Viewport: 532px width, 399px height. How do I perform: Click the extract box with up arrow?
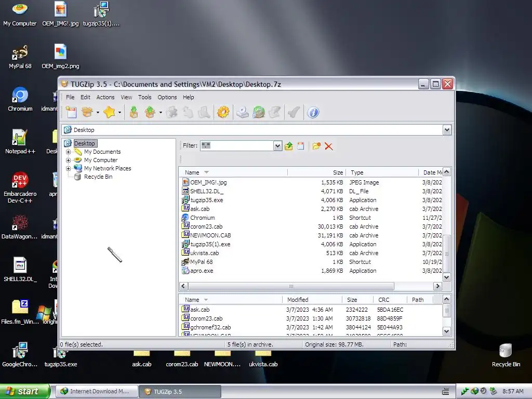(150, 112)
